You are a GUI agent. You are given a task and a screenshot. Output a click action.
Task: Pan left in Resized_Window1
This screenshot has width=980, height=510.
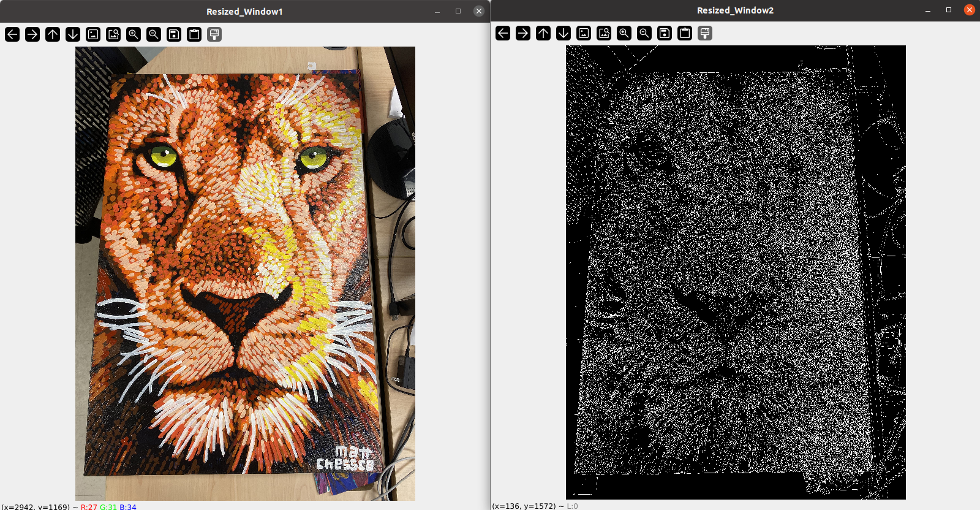(12, 34)
